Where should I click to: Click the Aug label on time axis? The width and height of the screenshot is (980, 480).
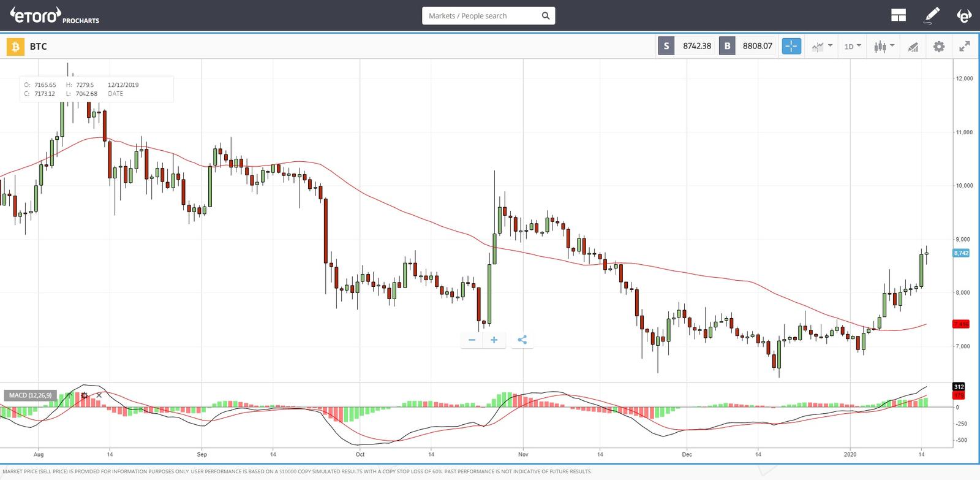click(x=39, y=454)
